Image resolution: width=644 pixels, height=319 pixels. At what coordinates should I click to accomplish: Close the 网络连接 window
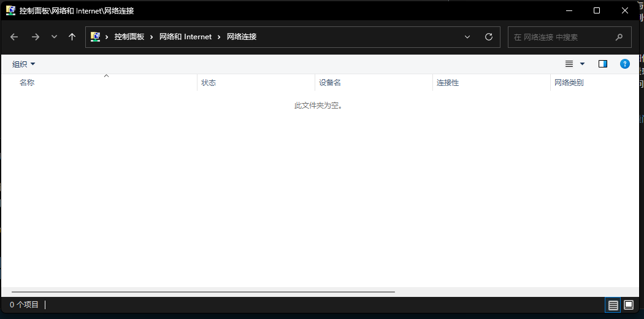[x=625, y=10]
